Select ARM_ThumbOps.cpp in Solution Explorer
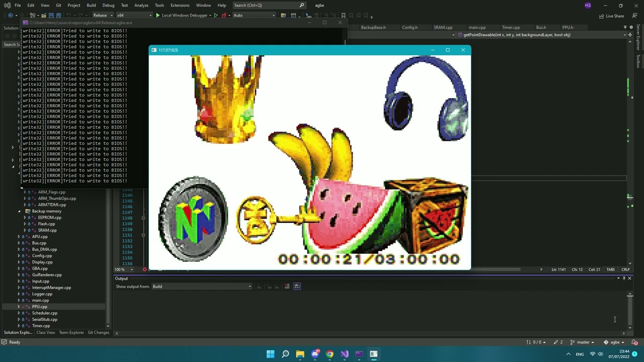The image size is (644, 362). point(57,199)
